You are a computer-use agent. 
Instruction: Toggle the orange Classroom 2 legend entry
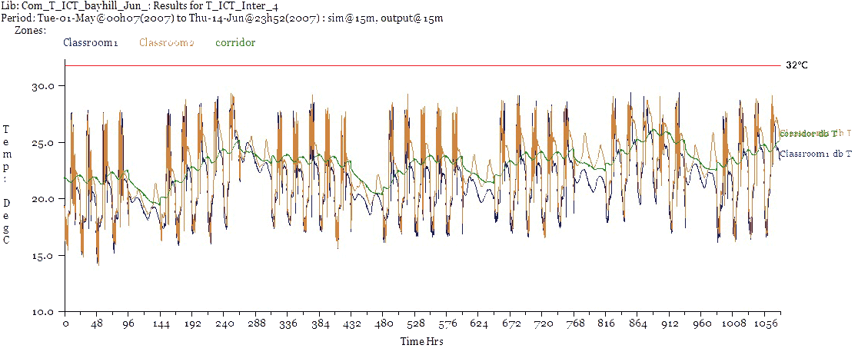[x=166, y=43]
